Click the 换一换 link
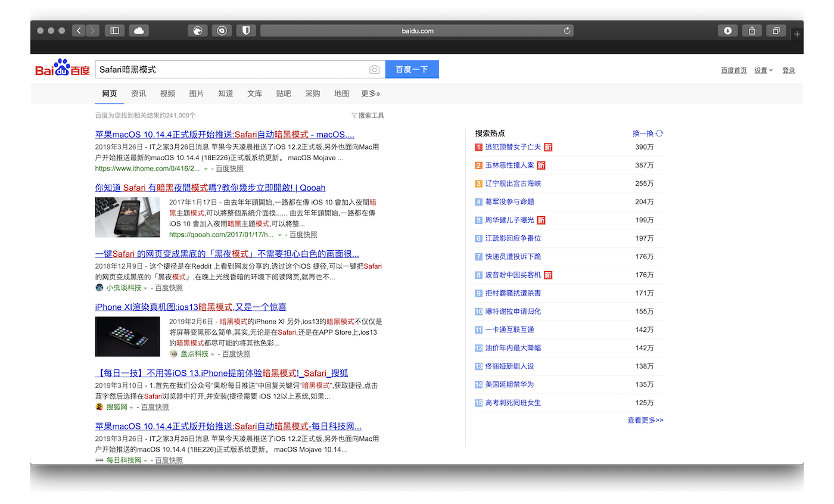Viewport: 834px width, 504px height. click(x=643, y=133)
